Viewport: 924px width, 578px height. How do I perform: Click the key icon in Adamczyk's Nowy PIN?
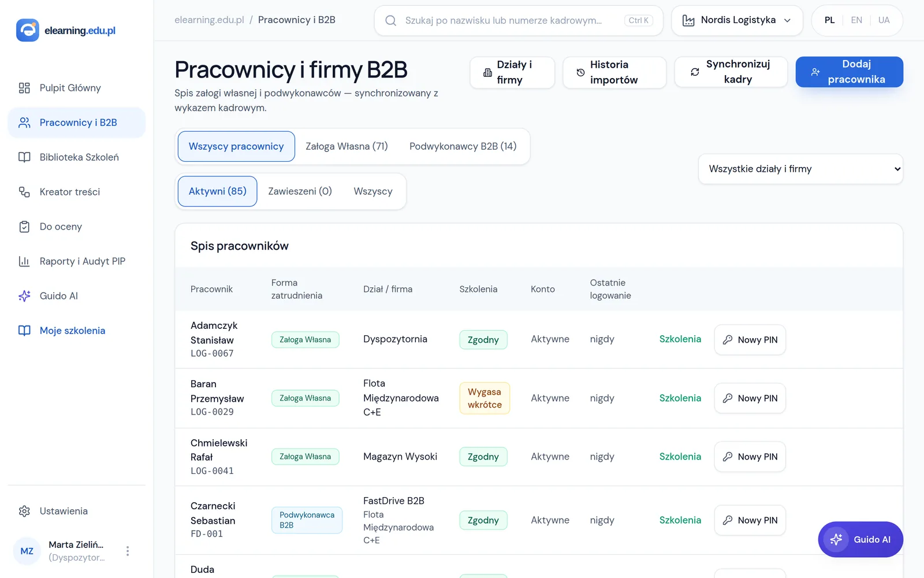(728, 340)
